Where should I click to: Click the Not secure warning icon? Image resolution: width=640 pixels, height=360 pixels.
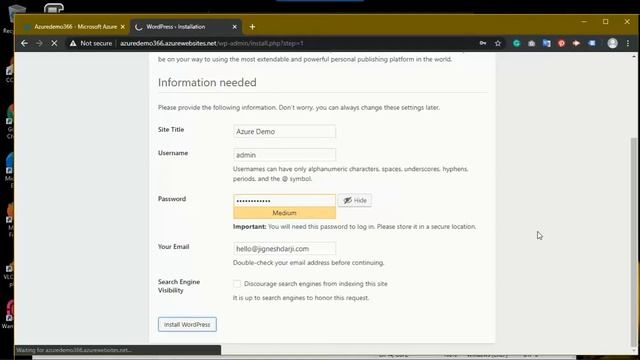pos(73,43)
